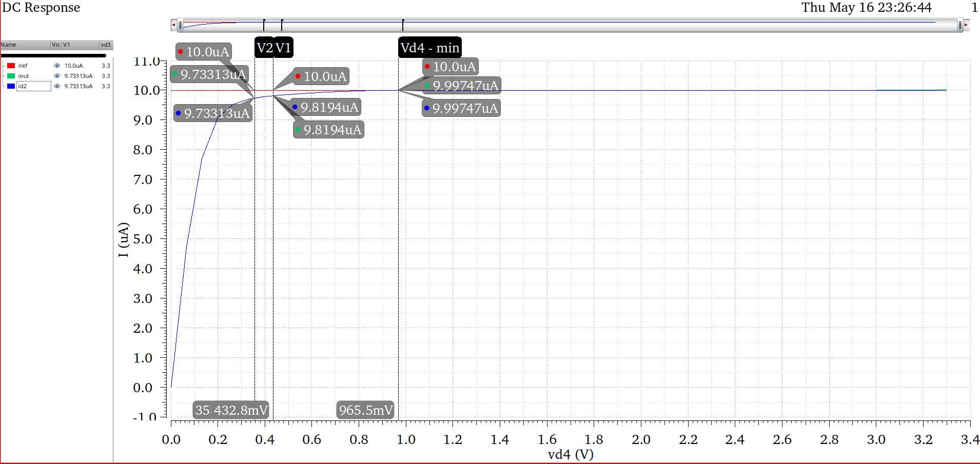Viewport: 980px width, 464px height.
Task: Click the vd4 (V) x-axis label
Action: tap(571, 454)
